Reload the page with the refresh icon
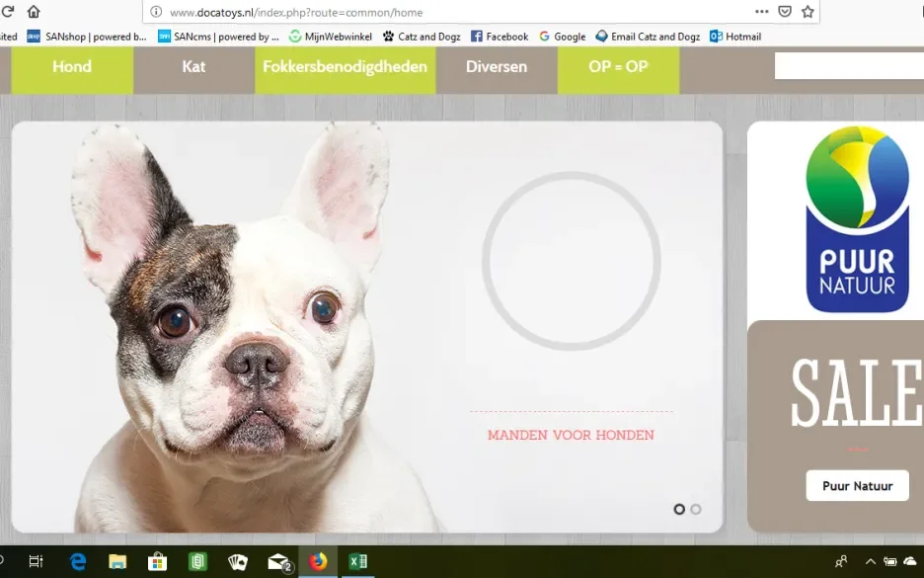This screenshot has width=924, height=578. (x=7, y=11)
